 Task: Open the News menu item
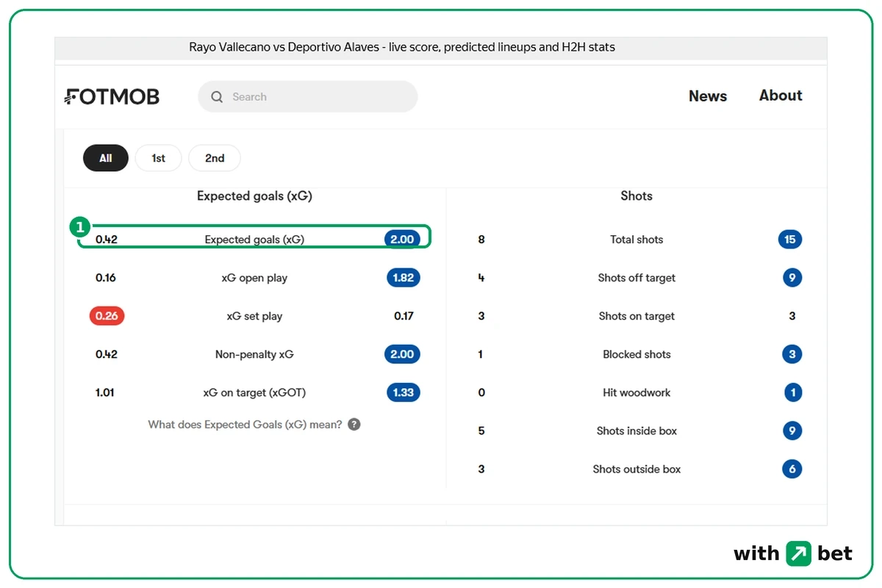pyautogui.click(x=708, y=96)
